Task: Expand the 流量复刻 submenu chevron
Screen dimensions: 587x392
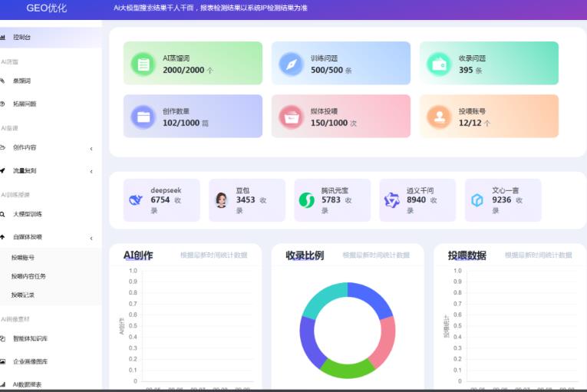Action: (91, 172)
